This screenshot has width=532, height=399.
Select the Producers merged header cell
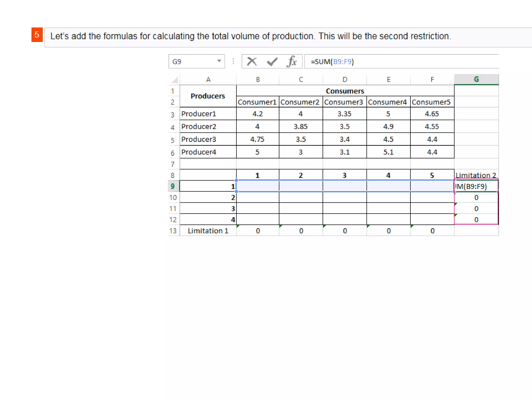point(208,96)
